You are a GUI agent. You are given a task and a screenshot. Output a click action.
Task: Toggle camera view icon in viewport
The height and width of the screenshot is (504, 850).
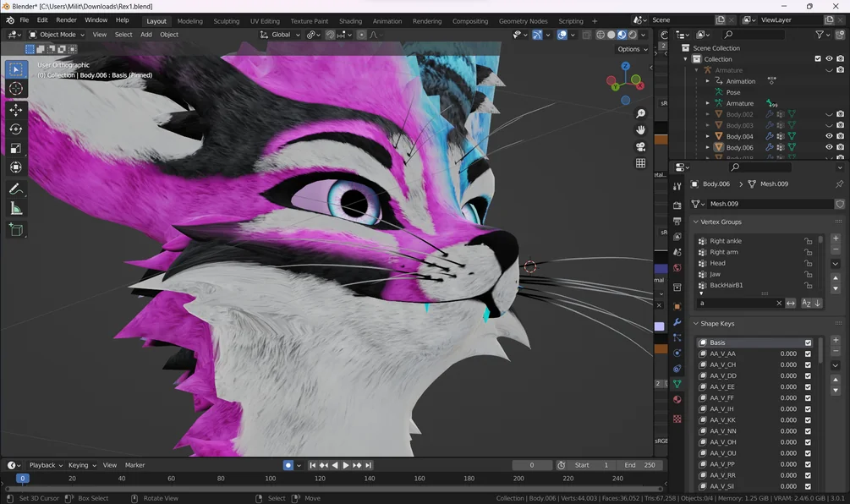tap(640, 147)
